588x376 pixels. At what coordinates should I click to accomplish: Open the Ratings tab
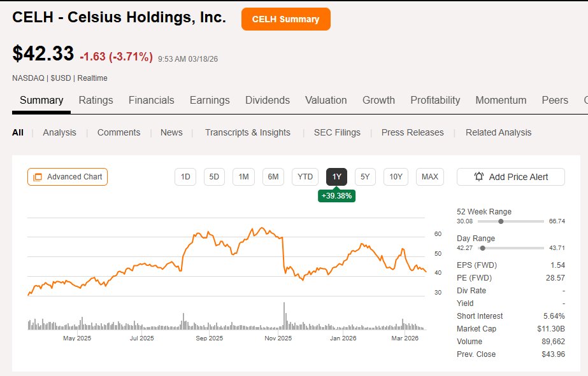[x=96, y=100]
